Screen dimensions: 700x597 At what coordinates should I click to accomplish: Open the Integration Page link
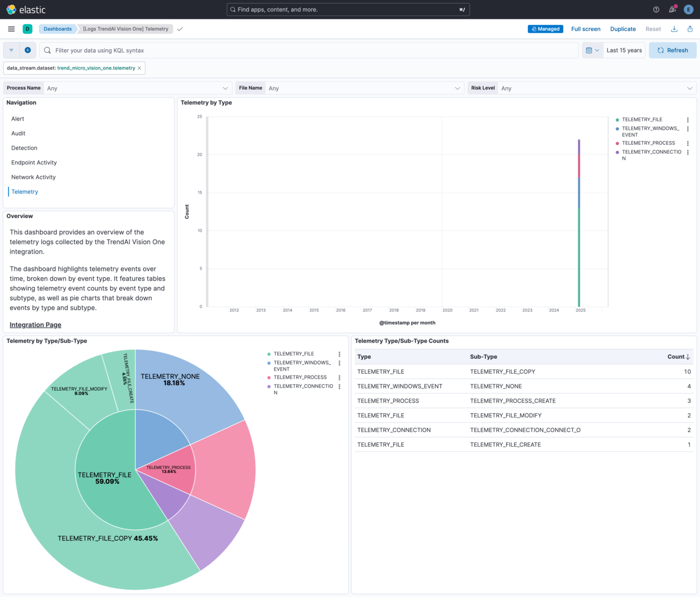point(36,325)
